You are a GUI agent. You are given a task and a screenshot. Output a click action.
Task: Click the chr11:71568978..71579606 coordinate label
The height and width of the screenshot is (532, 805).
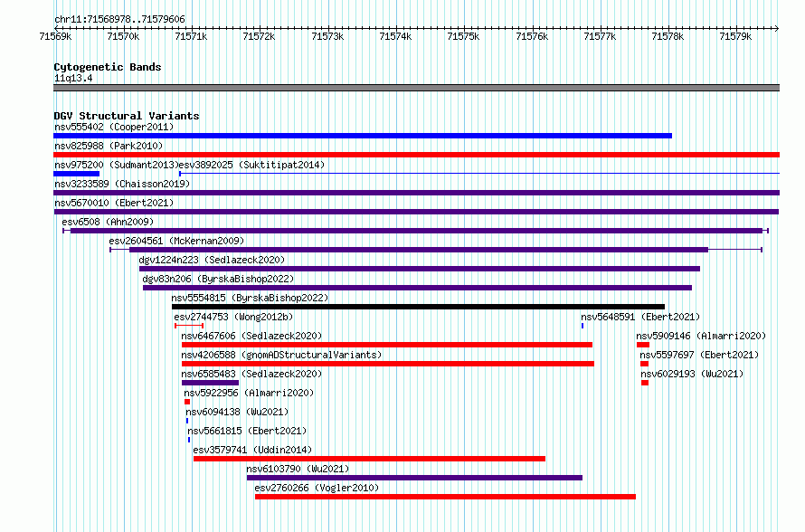119,19
